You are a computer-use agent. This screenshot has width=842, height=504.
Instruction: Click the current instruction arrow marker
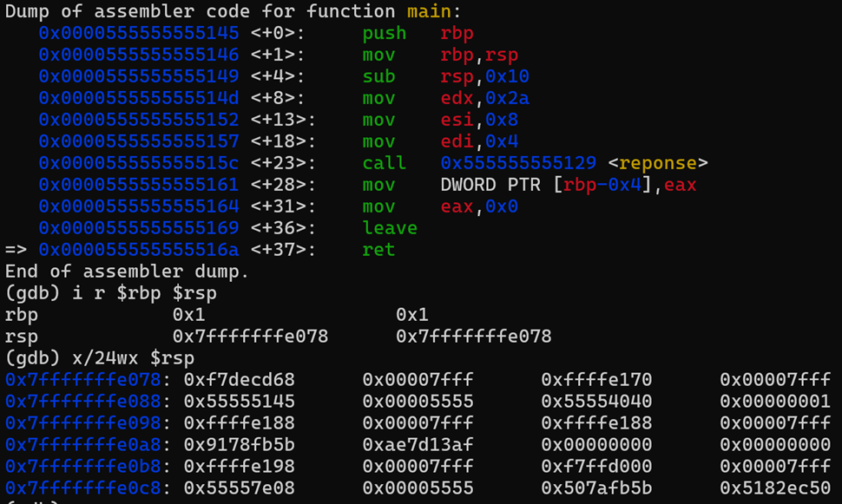(x=16, y=250)
